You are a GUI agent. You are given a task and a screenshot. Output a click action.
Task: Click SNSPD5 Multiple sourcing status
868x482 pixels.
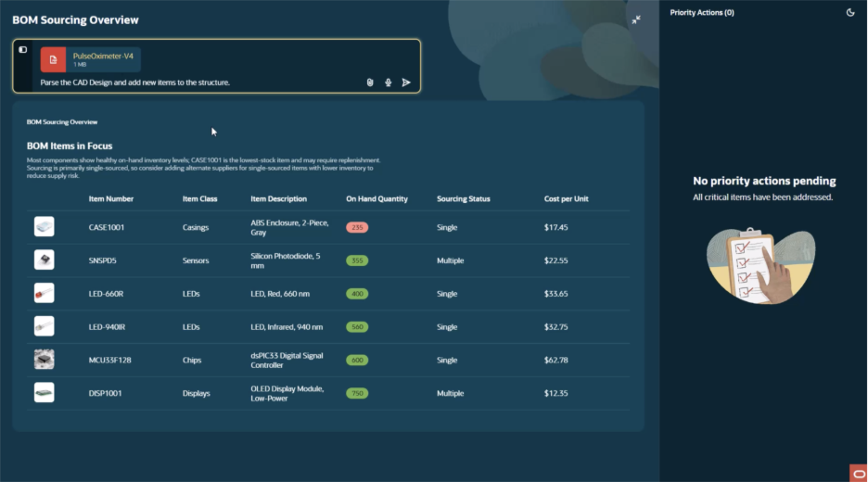coord(450,260)
